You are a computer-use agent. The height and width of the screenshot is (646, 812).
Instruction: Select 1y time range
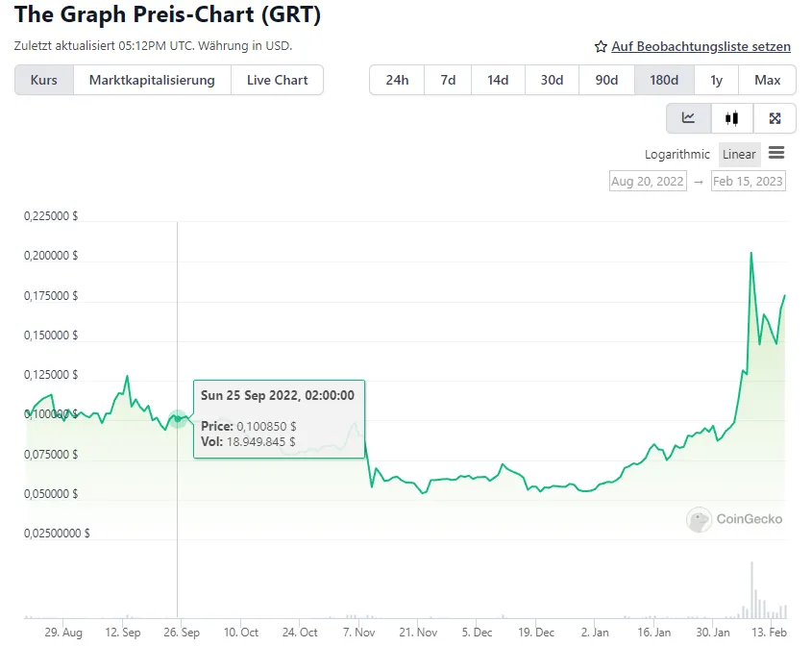pyautogui.click(x=716, y=80)
